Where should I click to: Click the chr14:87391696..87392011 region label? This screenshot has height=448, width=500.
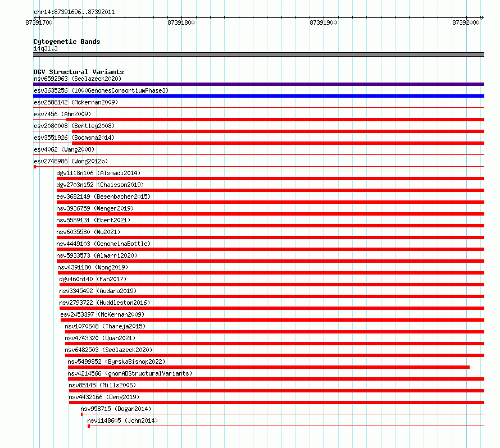pos(74,12)
